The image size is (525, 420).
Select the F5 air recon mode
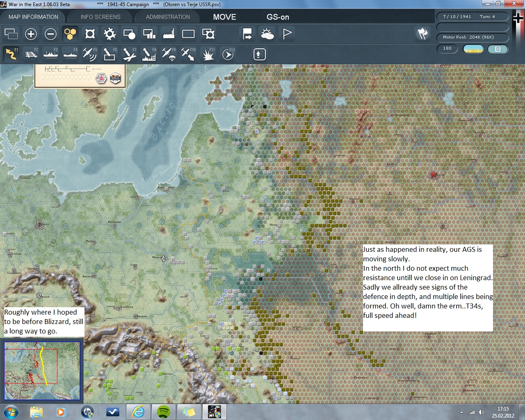coord(89,54)
